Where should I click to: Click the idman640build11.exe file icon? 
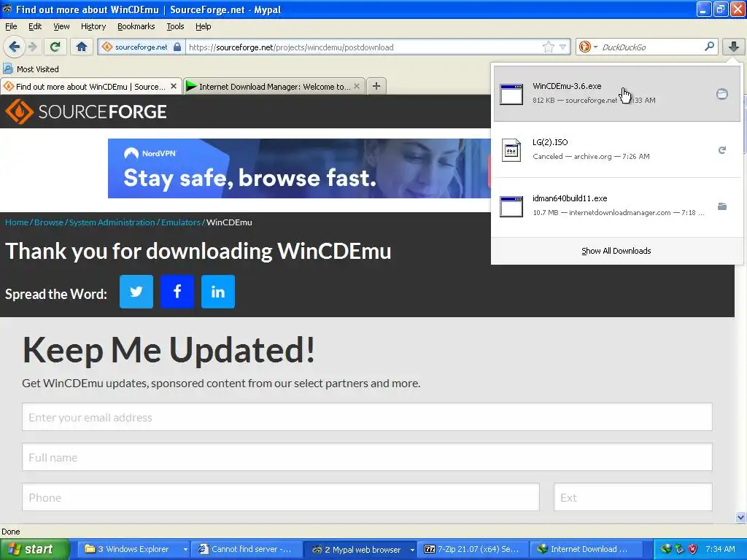(511, 206)
